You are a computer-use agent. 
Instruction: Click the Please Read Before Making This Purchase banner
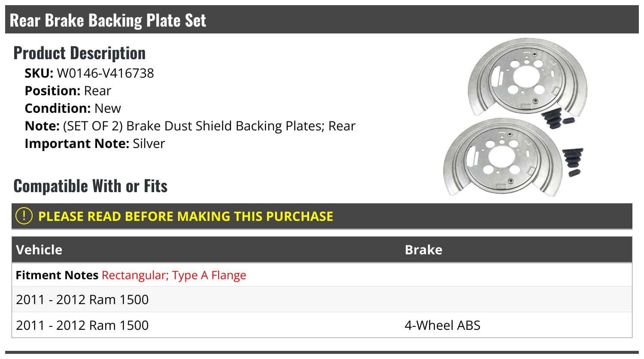(185, 216)
